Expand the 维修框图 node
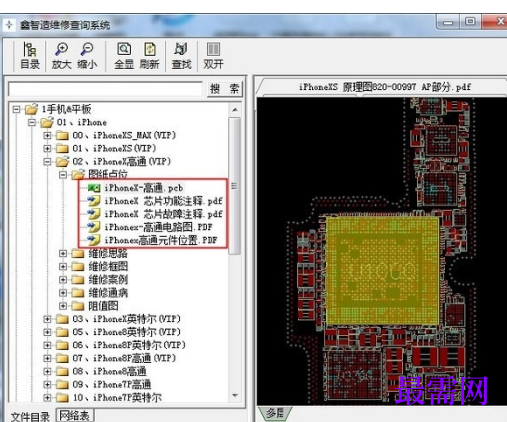 [x=63, y=267]
